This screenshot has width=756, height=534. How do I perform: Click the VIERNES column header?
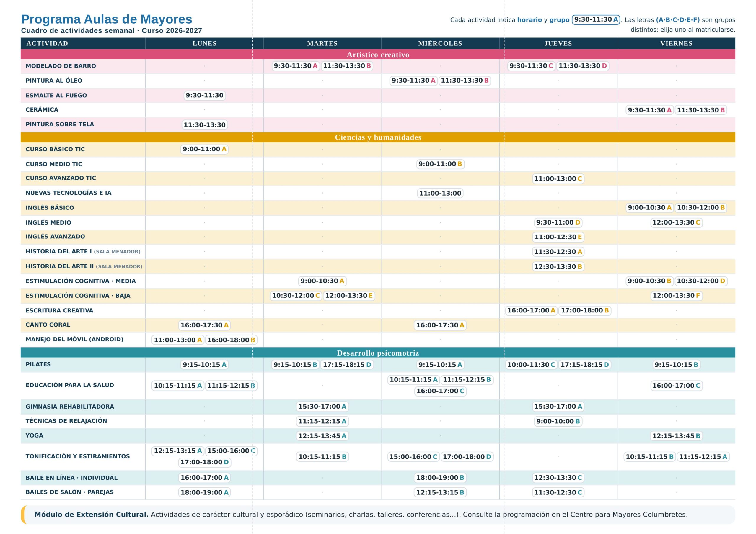[676, 43]
